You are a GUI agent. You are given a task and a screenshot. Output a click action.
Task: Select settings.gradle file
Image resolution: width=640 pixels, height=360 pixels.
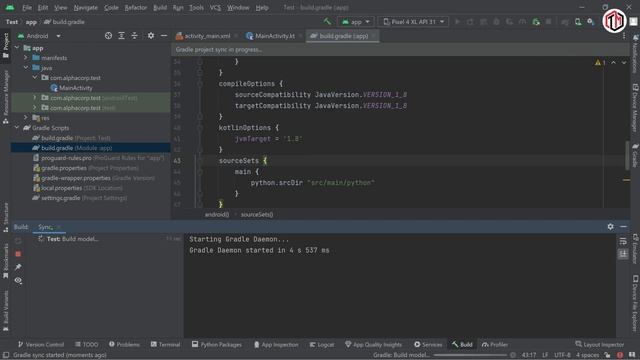pyautogui.click(x=80, y=198)
